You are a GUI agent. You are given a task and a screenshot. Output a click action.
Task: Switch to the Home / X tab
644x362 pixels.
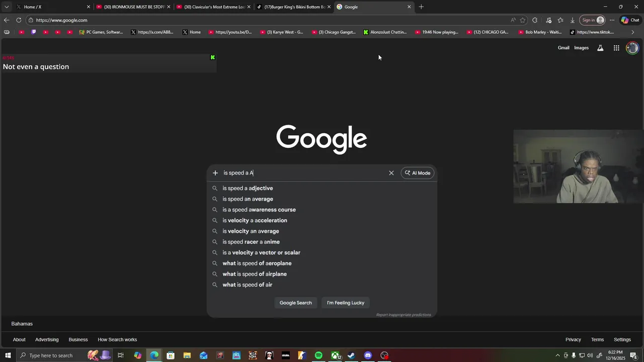click(53, 7)
